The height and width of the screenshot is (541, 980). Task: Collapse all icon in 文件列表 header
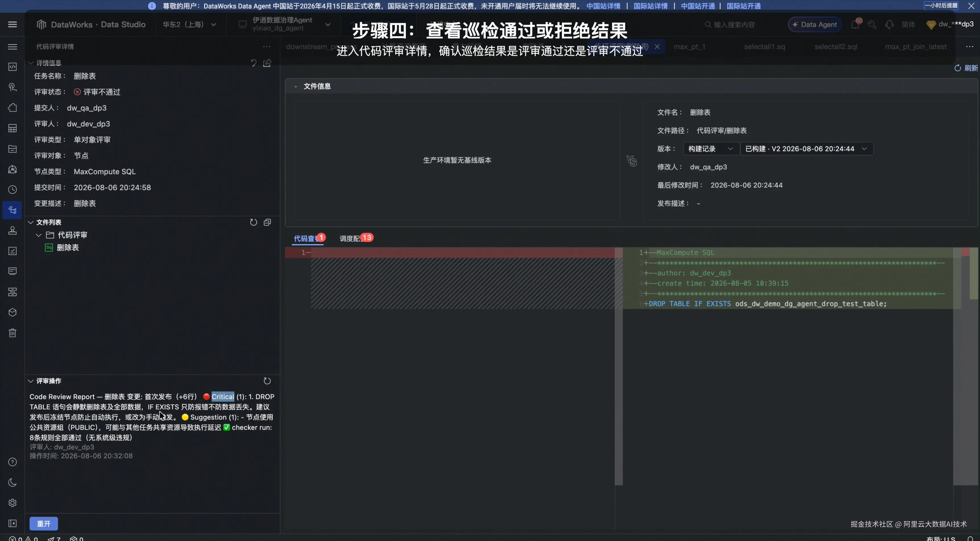click(x=267, y=222)
